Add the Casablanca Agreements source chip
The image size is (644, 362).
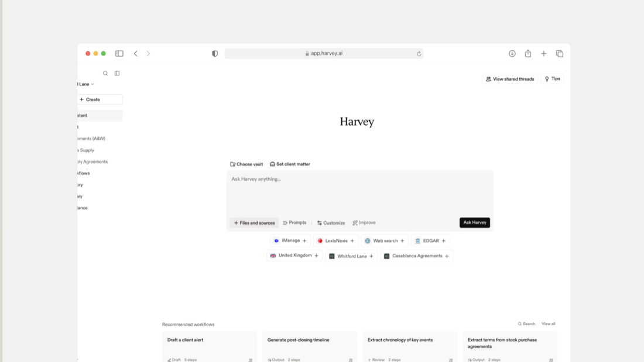(x=416, y=256)
